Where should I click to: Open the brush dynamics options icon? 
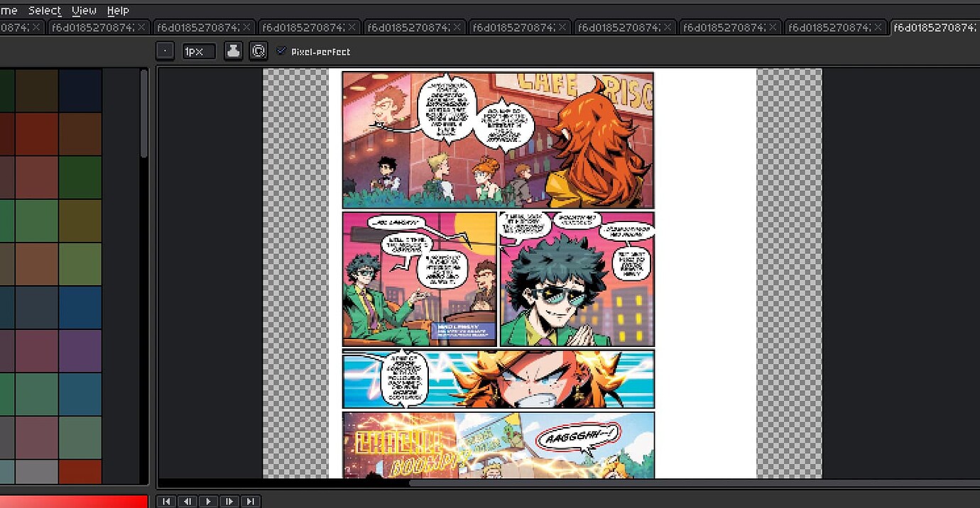tap(258, 51)
